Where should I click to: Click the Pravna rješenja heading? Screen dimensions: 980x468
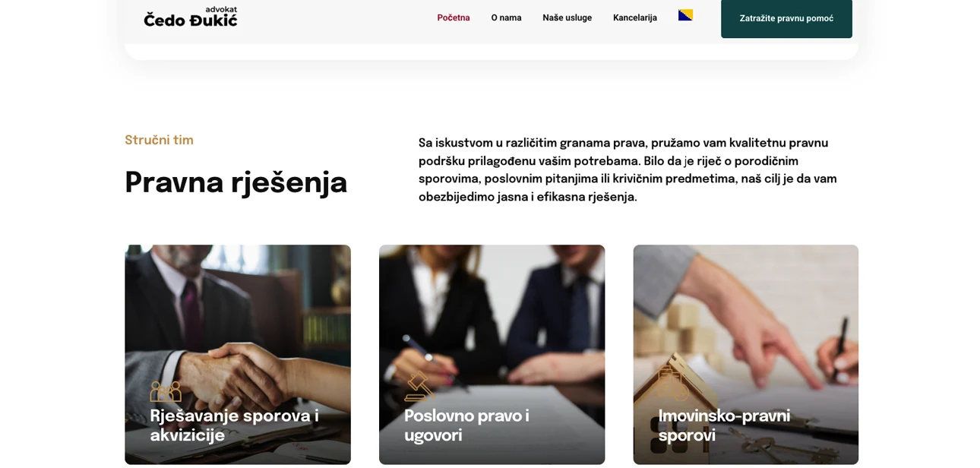pyautogui.click(x=236, y=183)
